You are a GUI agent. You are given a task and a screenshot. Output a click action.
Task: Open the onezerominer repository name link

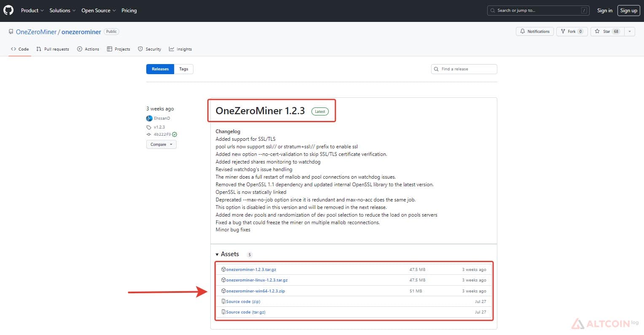click(x=81, y=32)
